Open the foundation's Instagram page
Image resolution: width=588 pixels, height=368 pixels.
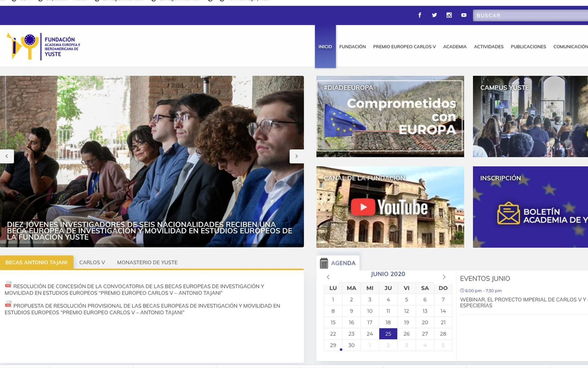[x=449, y=15]
